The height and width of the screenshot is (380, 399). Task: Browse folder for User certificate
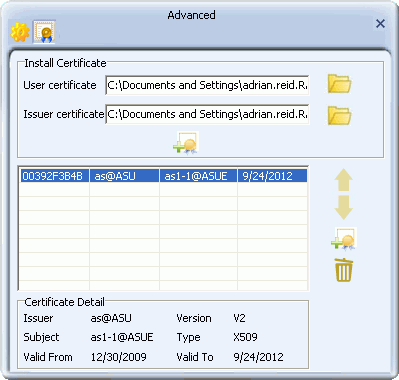[339, 84]
